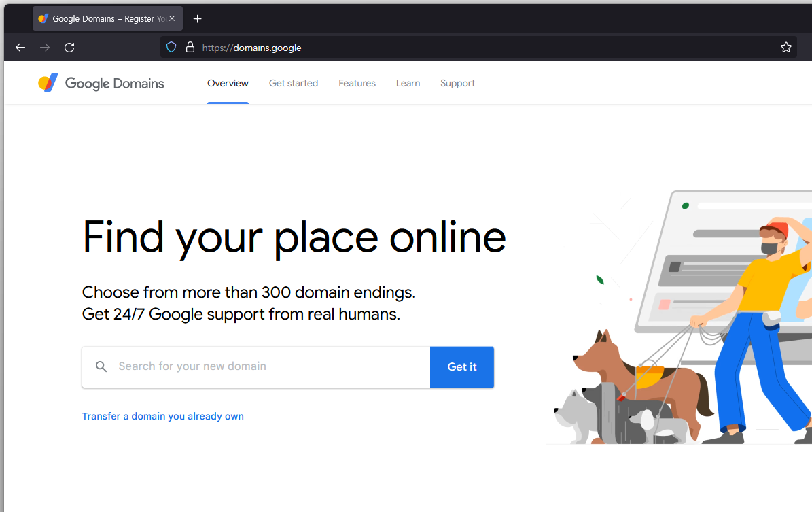Viewport: 812px width, 512px height.
Task: Open the Overview navigation tab
Action: (228, 84)
